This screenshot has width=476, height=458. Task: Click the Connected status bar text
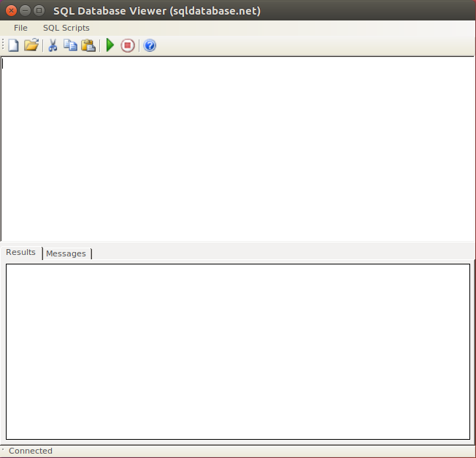pos(31,451)
